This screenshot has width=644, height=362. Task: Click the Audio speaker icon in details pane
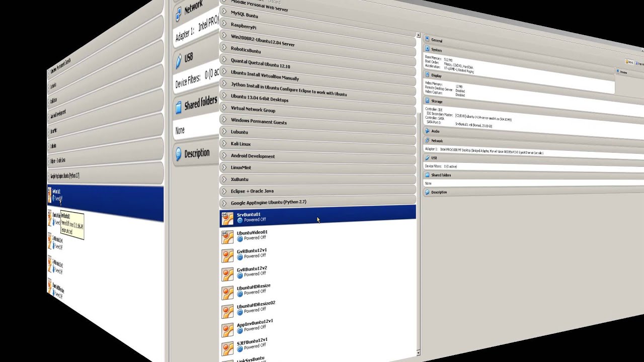pyautogui.click(x=427, y=131)
